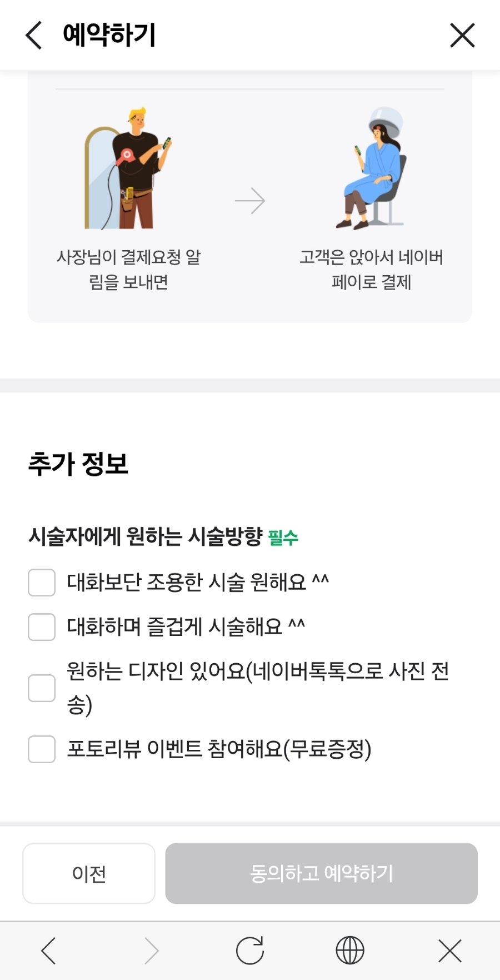
Task: Tap the browser forward arrow icon
Action: [151, 950]
